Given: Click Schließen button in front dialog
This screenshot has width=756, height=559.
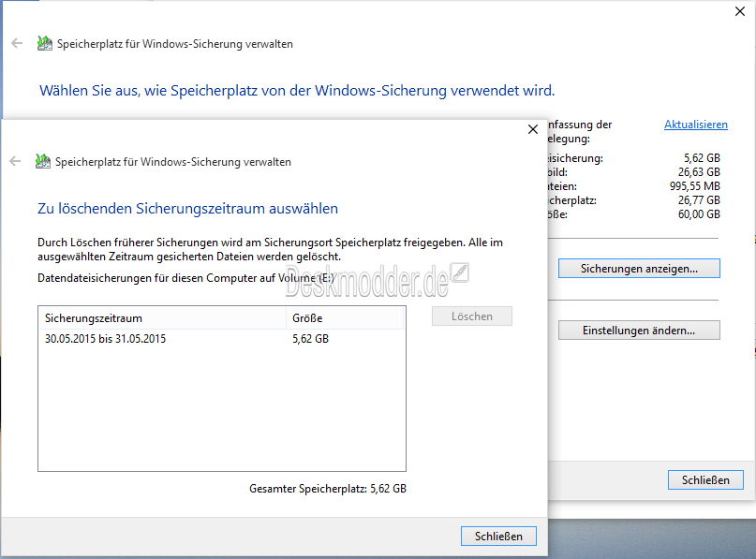Looking at the screenshot, I should pos(498,537).
